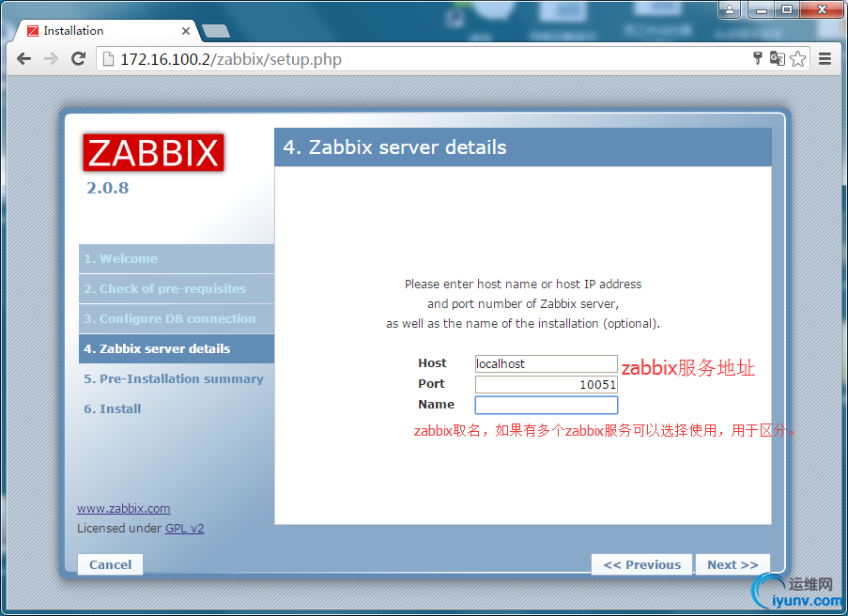Reload the page with the refresh icon

point(79,58)
